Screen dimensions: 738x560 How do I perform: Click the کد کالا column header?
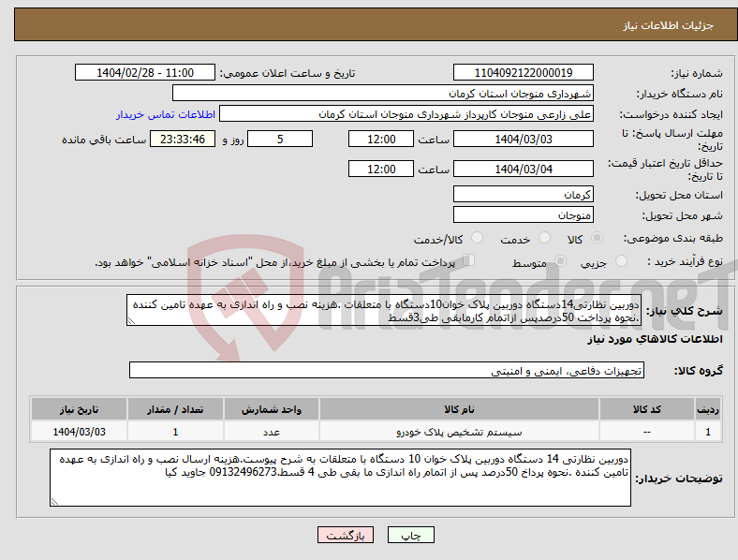click(647, 409)
